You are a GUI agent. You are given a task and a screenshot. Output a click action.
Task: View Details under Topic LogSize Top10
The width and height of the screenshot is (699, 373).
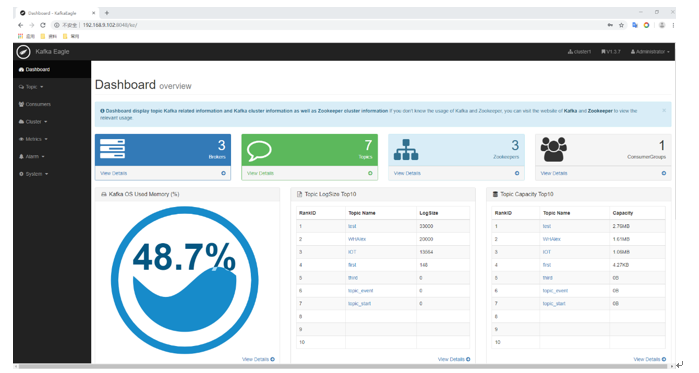(x=454, y=359)
